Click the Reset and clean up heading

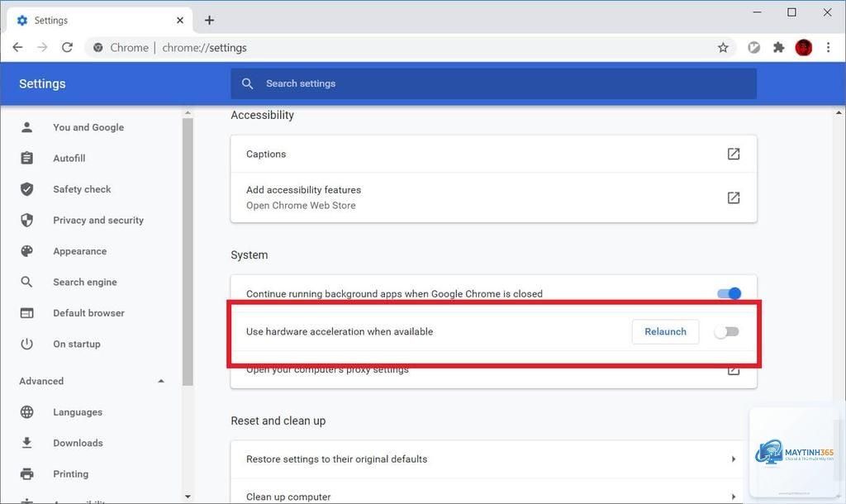[x=278, y=421]
